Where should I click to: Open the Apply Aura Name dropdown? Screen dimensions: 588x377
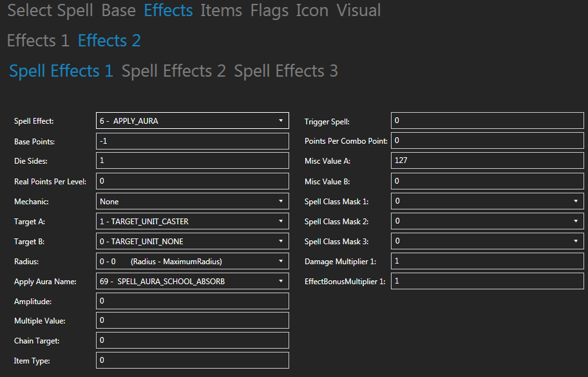coord(192,281)
